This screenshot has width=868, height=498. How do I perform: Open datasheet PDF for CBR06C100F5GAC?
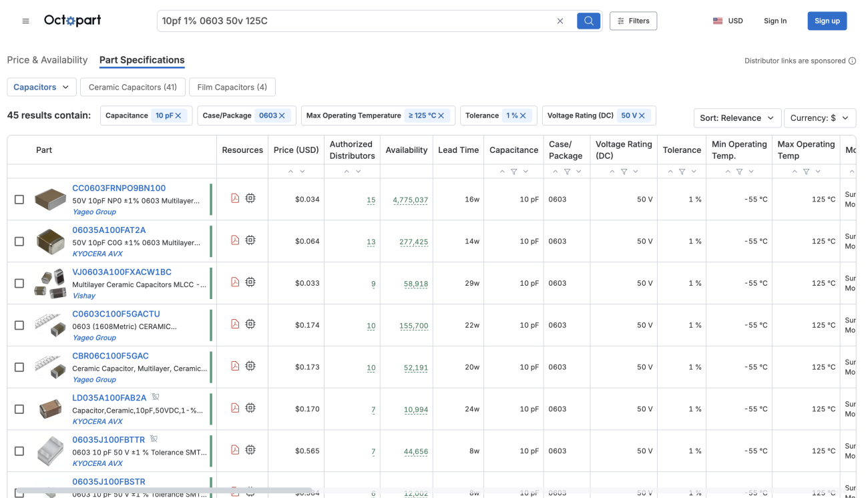(235, 366)
